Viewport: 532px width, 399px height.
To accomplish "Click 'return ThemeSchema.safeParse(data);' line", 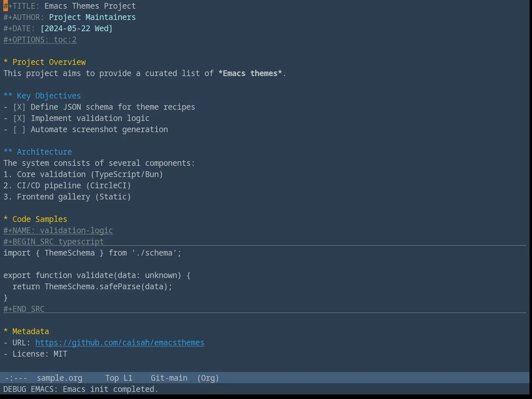I will click(x=92, y=286).
